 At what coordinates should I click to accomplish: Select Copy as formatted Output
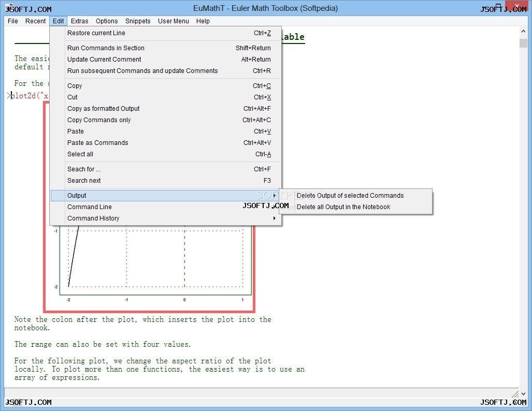tap(166, 109)
